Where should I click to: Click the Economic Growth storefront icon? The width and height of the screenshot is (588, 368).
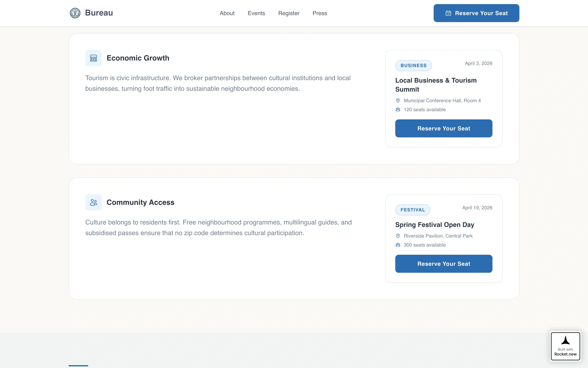(93, 58)
